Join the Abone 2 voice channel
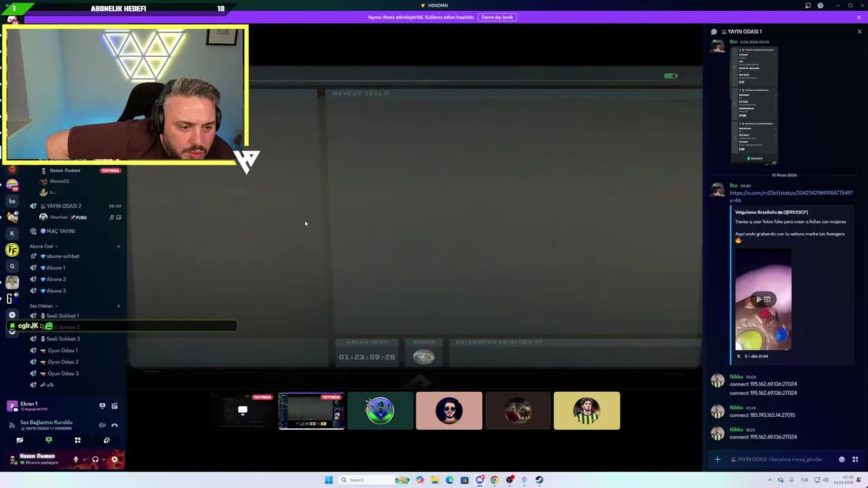 (x=75, y=279)
